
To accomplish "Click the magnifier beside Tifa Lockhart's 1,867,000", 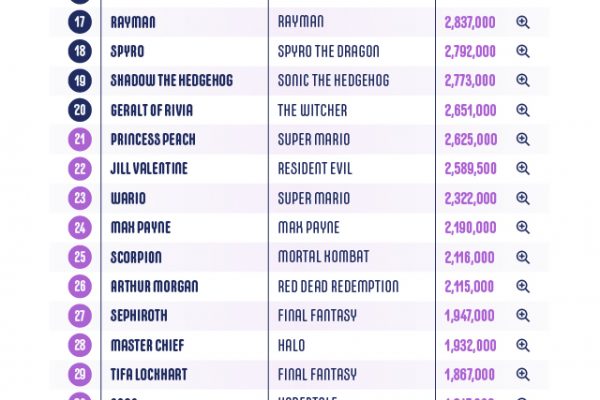I will pyautogui.click(x=523, y=374).
